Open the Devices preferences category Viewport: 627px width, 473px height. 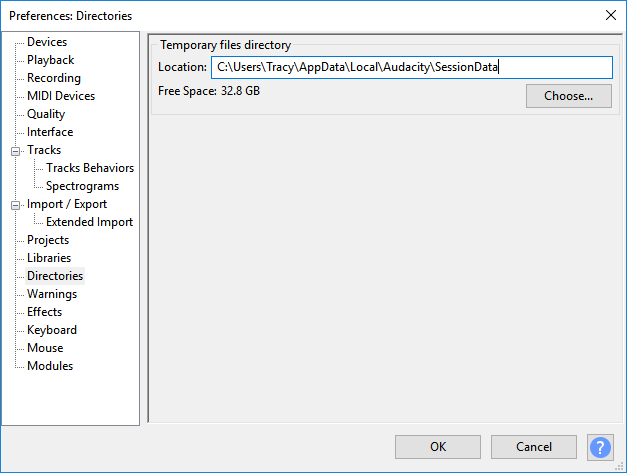pos(47,42)
